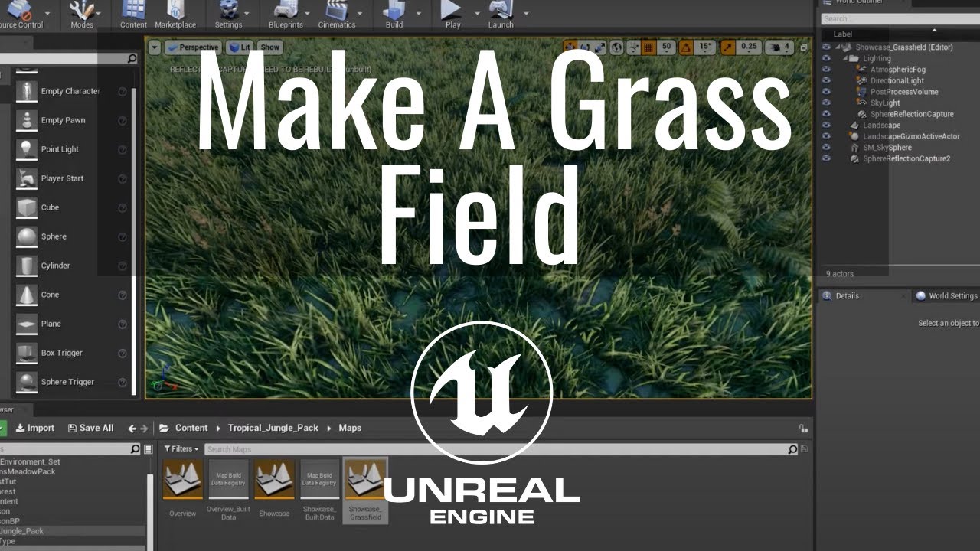Switch to the World Settings tab

pos(947,296)
